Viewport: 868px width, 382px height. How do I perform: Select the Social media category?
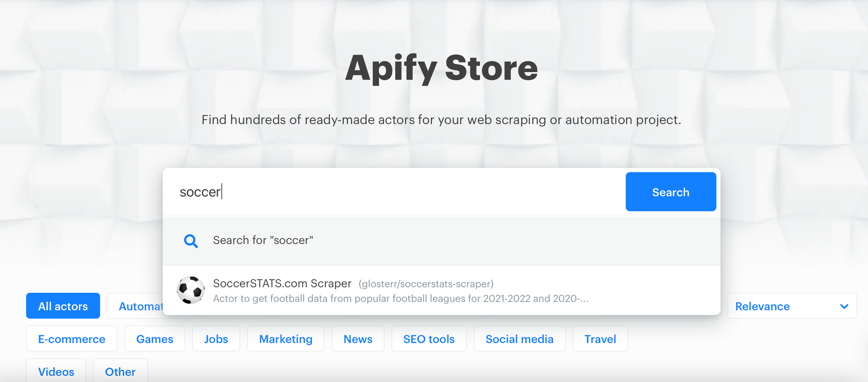pos(519,339)
